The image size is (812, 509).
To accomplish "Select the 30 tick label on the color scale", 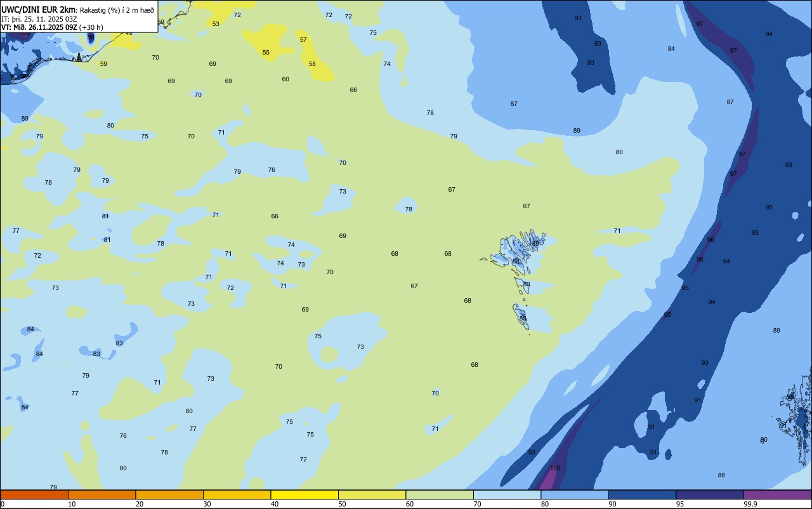I will [207, 504].
